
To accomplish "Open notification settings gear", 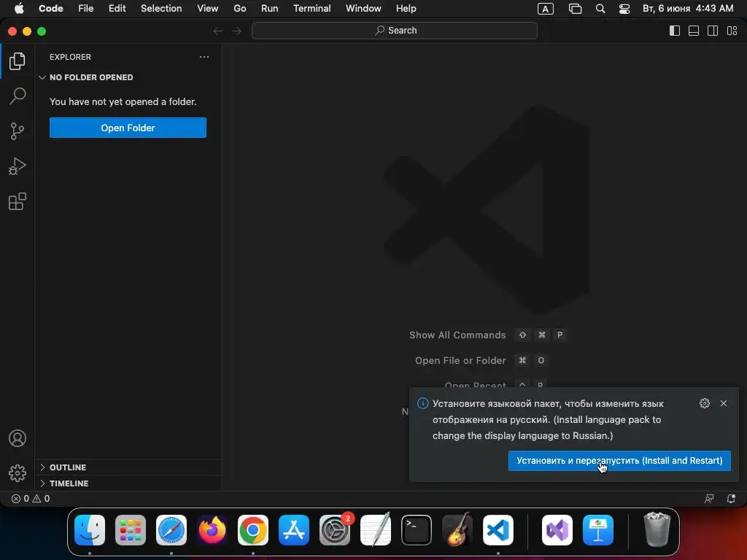I will click(705, 403).
